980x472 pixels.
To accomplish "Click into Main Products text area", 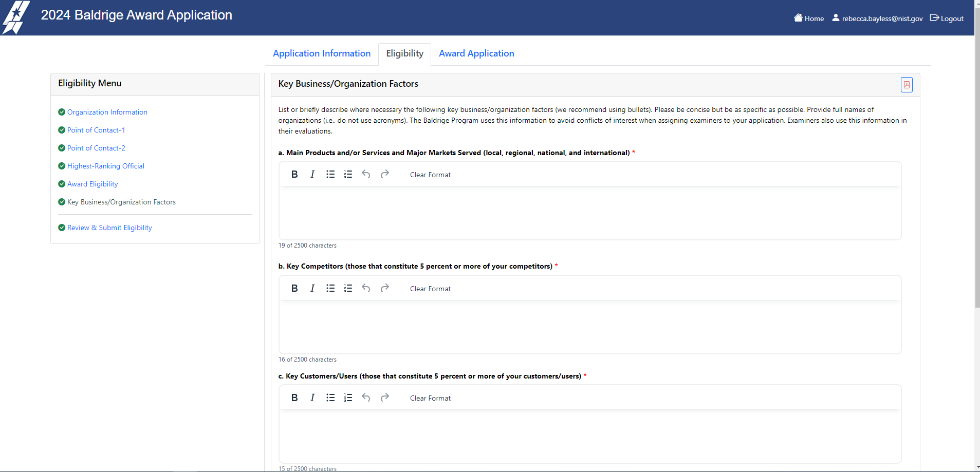I will point(589,213).
